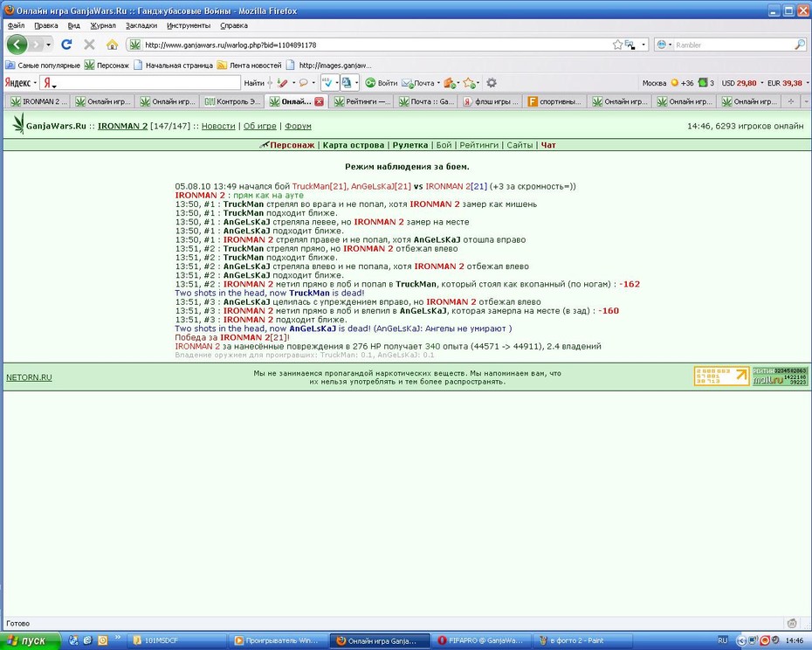The width and height of the screenshot is (812, 650).
Task: Open the list all tabs dropdown
Action: 806,101
